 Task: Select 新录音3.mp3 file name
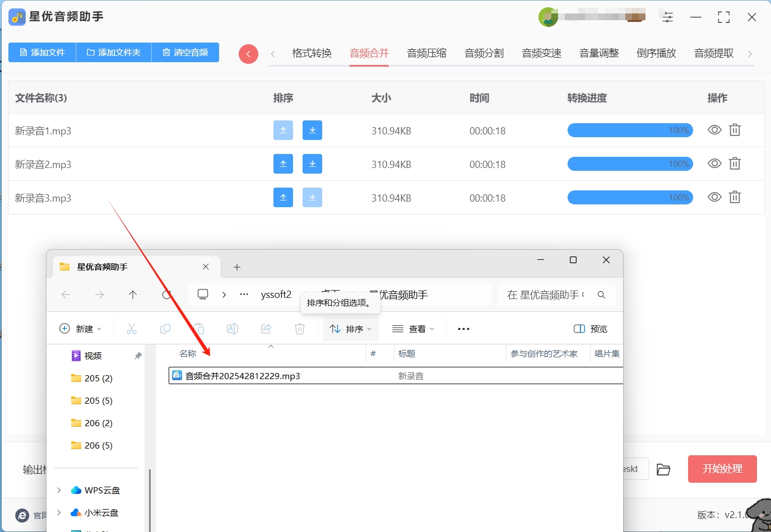tap(43, 198)
